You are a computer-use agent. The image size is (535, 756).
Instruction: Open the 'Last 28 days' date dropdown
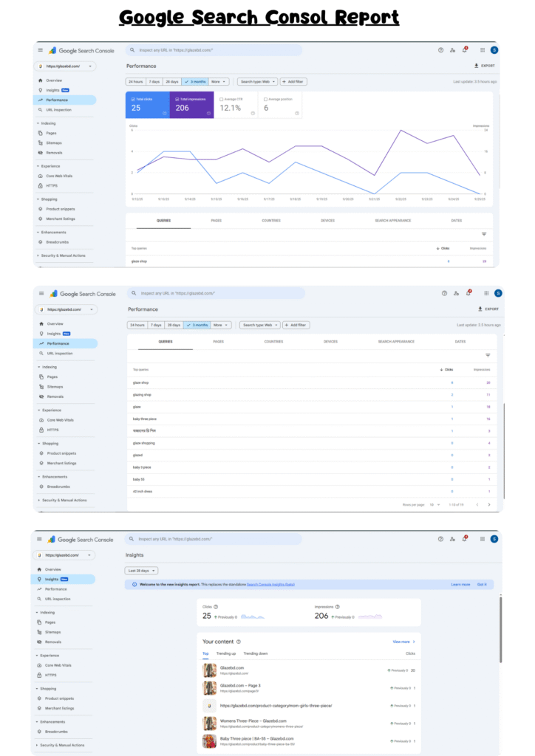click(141, 571)
